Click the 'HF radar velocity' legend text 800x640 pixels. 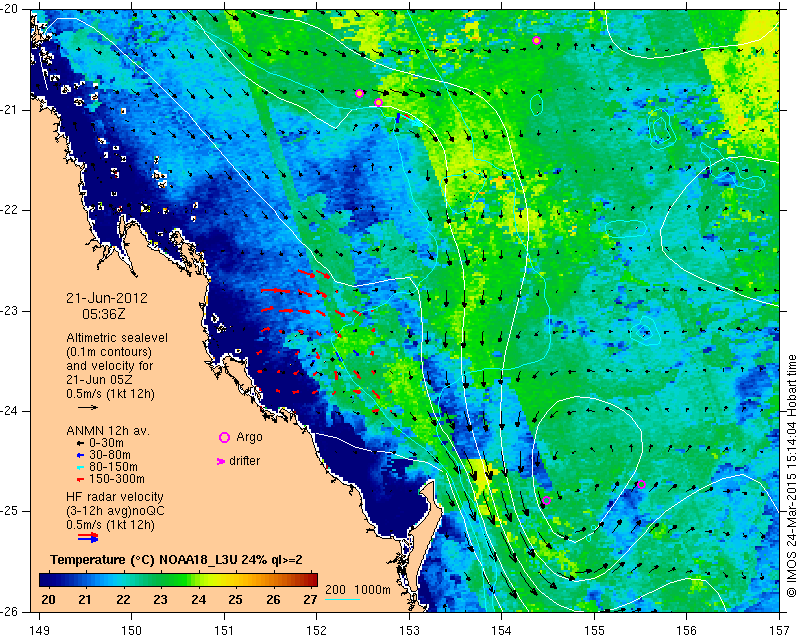pyautogui.click(x=115, y=497)
